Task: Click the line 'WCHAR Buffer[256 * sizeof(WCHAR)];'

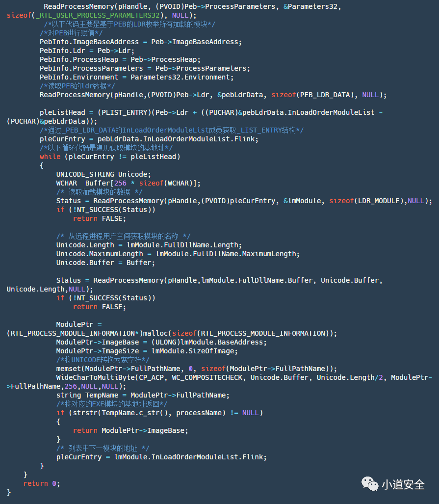Action: click(128, 183)
